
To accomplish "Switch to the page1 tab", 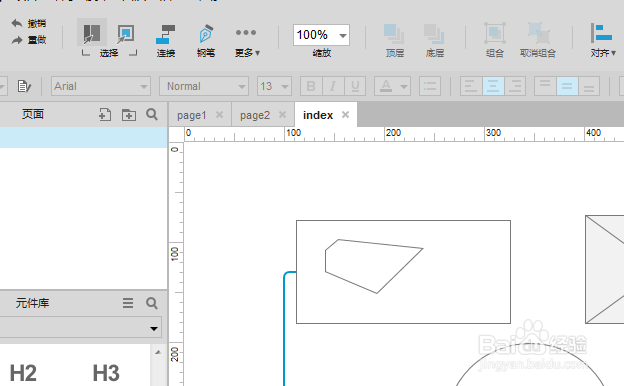I will [x=192, y=115].
